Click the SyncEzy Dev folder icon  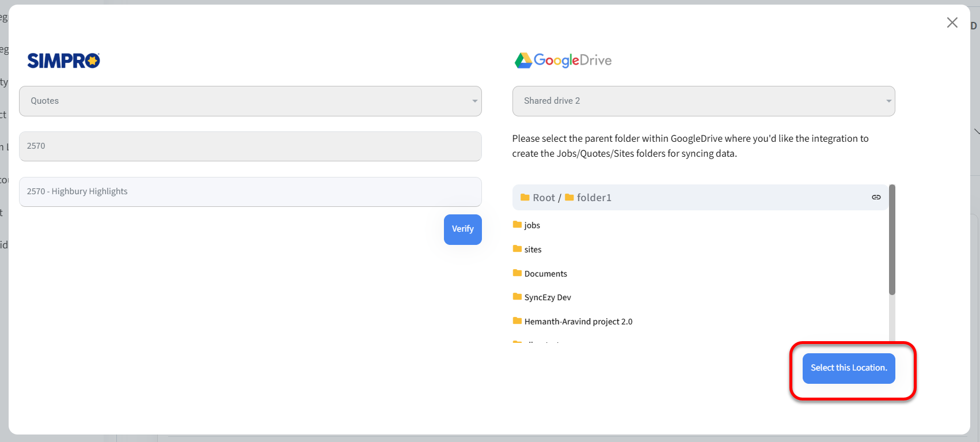[517, 297]
